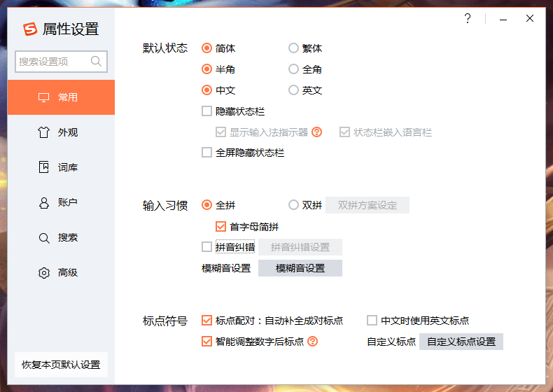
Task: Click the help icon next to 智能调整数字后标点
Action: click(313, 342)
